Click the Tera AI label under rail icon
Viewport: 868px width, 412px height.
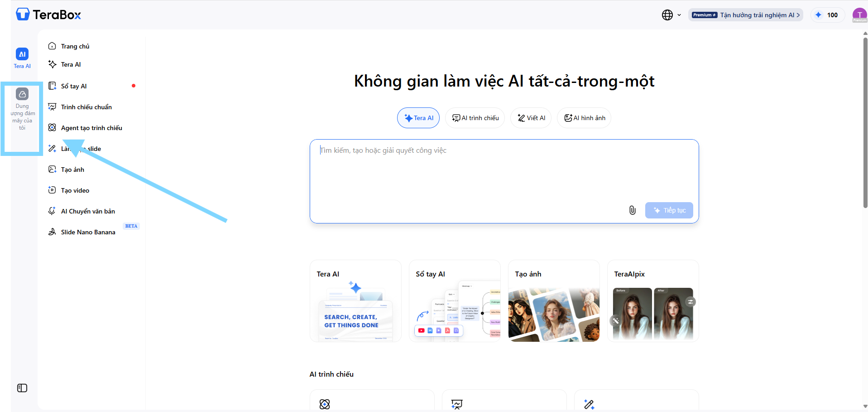point(22,66)
